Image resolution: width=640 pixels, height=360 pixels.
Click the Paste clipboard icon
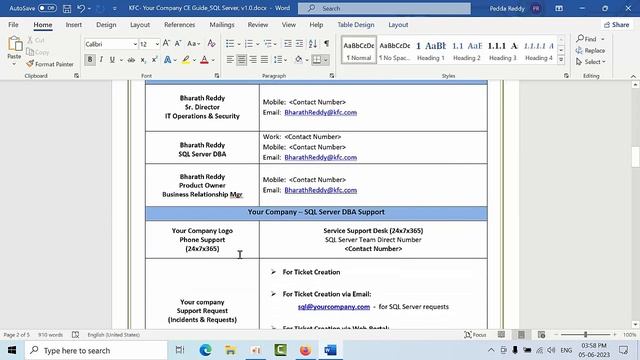[15, 44]
